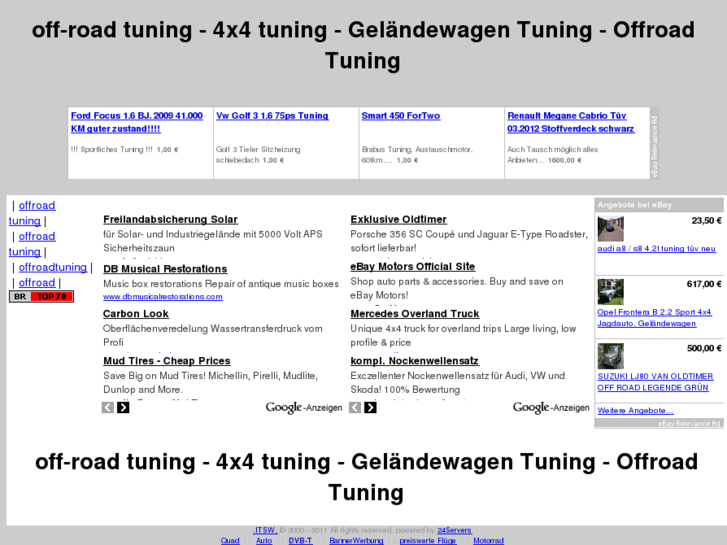Click SUZUKI LJ80 VAN OLDTIMER link

click(655, 382)
